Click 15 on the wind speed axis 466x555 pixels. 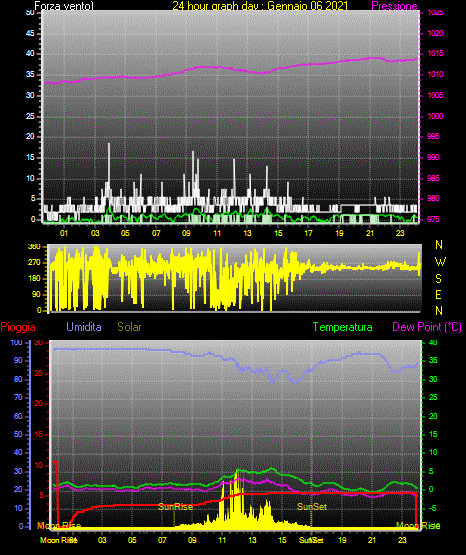(x=30, y=157)
